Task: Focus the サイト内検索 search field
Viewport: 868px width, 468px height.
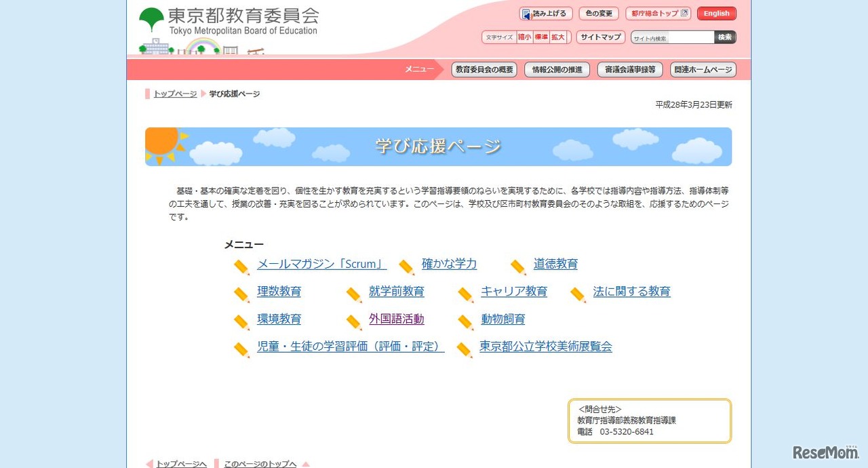Action: (x=673, y=37)
